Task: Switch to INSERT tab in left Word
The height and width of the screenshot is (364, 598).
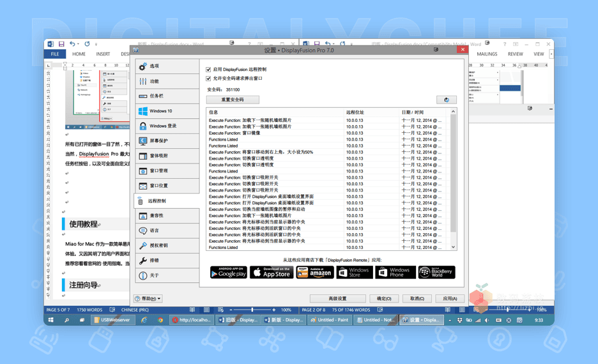Action: coord(103,54)
